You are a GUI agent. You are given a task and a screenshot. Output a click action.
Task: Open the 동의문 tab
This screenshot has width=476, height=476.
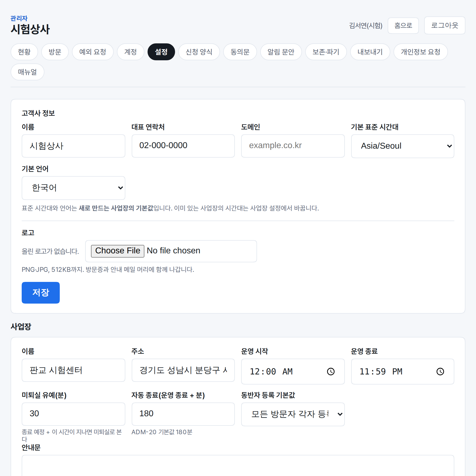(240, 52)
